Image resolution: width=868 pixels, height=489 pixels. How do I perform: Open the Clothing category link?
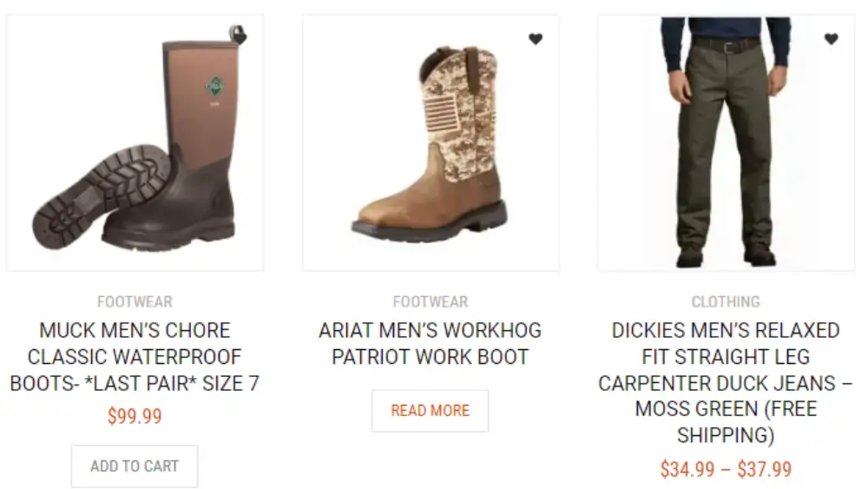(x=726, y=301)
